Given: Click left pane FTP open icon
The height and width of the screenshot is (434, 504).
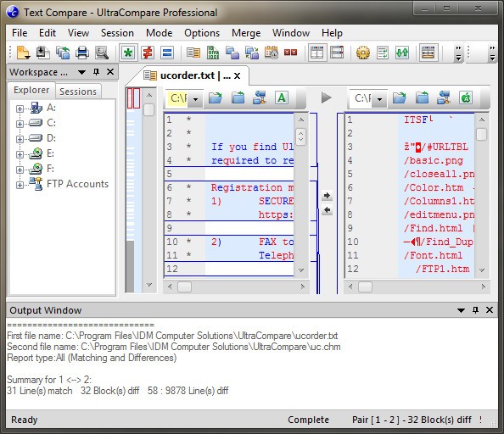Looking at the screenshot, I should coord(260,97).
